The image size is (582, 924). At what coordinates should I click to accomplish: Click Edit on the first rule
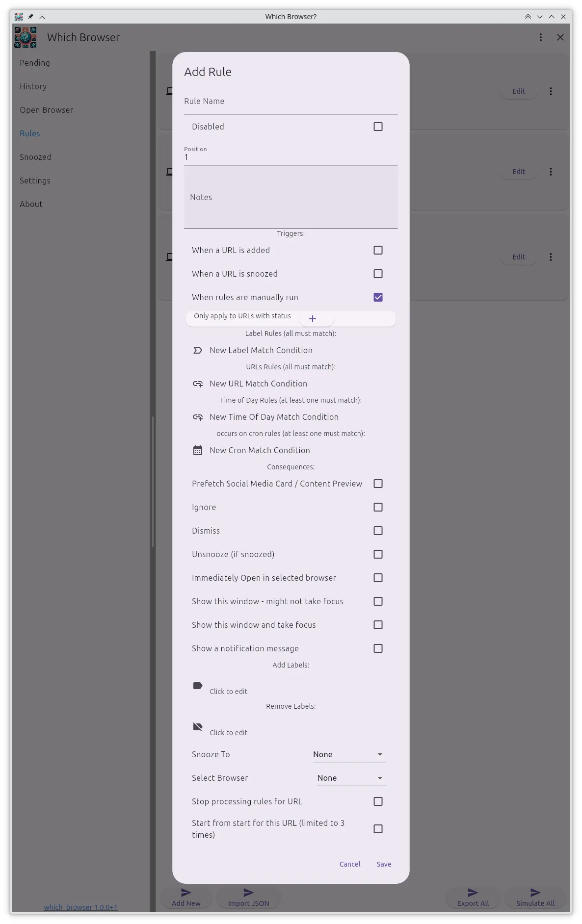pos(519,91)
